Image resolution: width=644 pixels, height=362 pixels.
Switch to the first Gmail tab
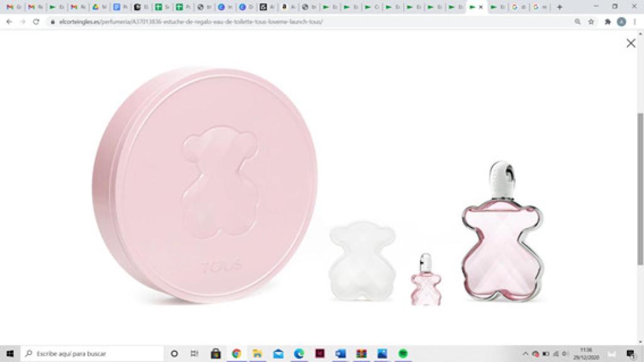point(14,7)
